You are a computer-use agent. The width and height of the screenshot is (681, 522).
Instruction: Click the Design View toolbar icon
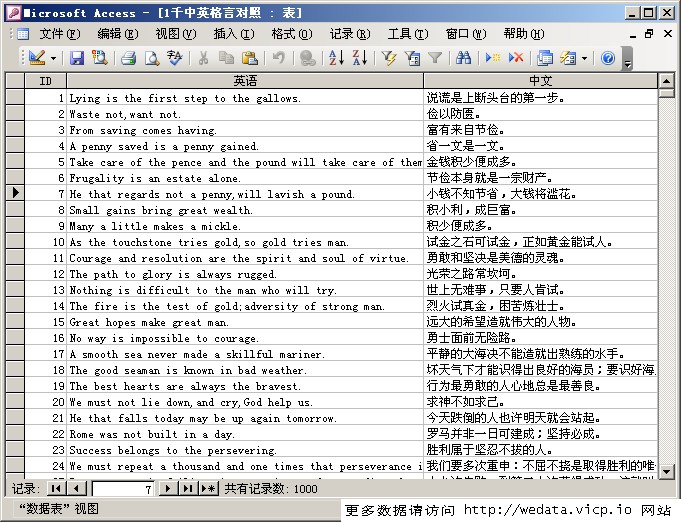point(37,58)
